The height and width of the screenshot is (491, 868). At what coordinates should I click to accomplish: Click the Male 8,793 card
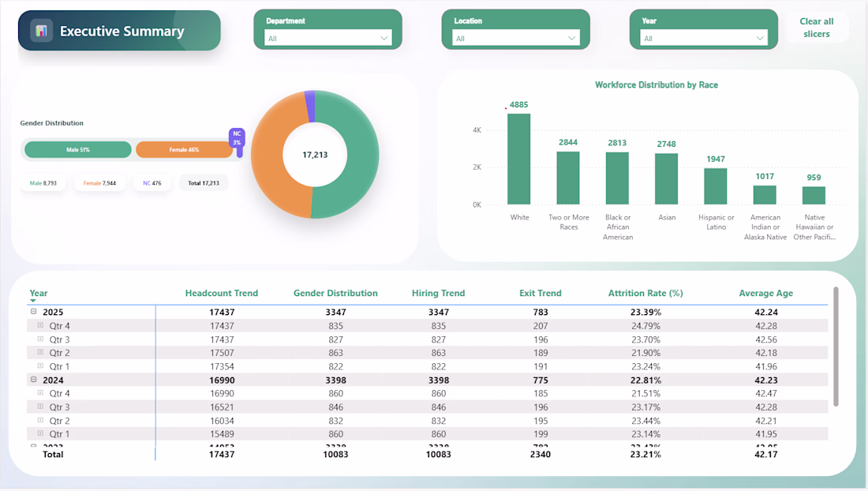point(43,183)
